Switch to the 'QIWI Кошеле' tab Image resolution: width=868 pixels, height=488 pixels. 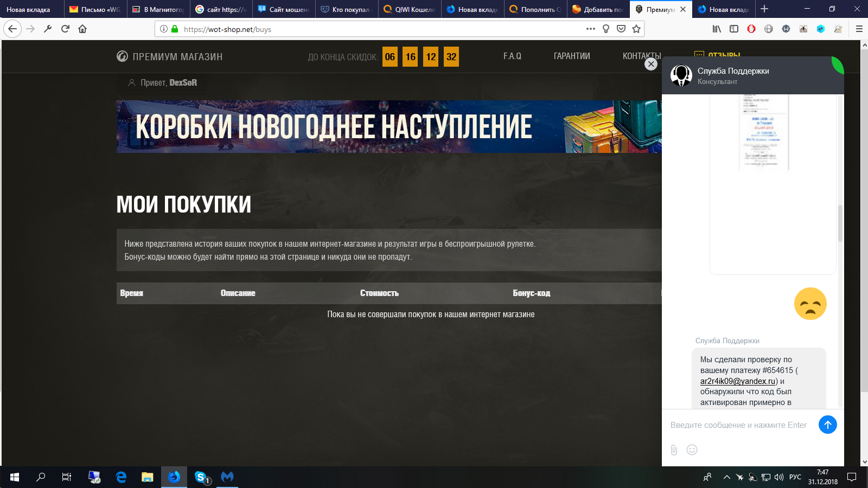[x=410, y=9]
